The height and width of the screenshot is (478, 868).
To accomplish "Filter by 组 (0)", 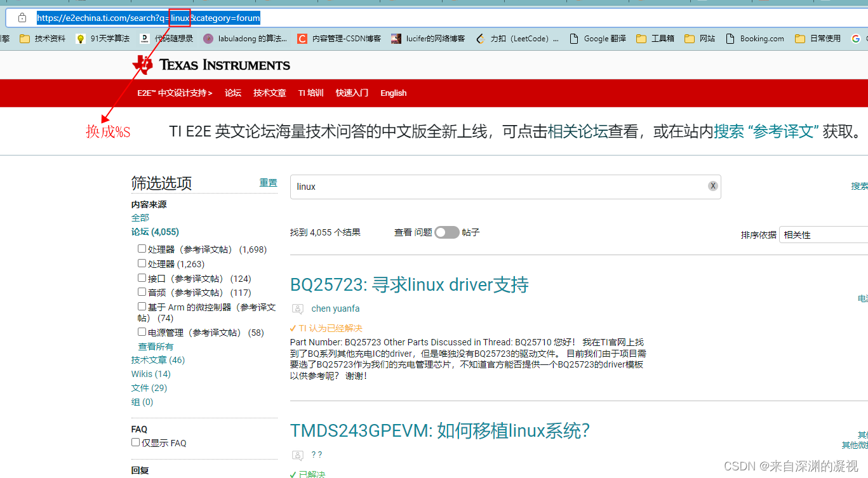I will click(142, 402).
